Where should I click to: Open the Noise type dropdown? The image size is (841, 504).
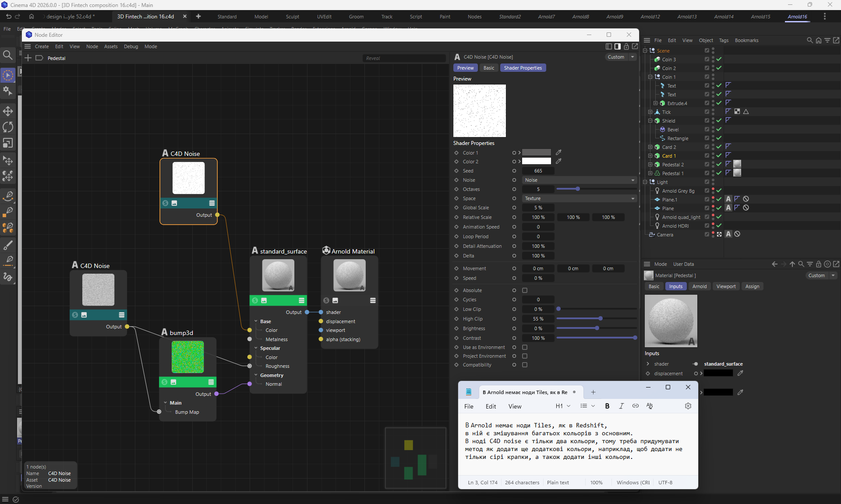579,180
